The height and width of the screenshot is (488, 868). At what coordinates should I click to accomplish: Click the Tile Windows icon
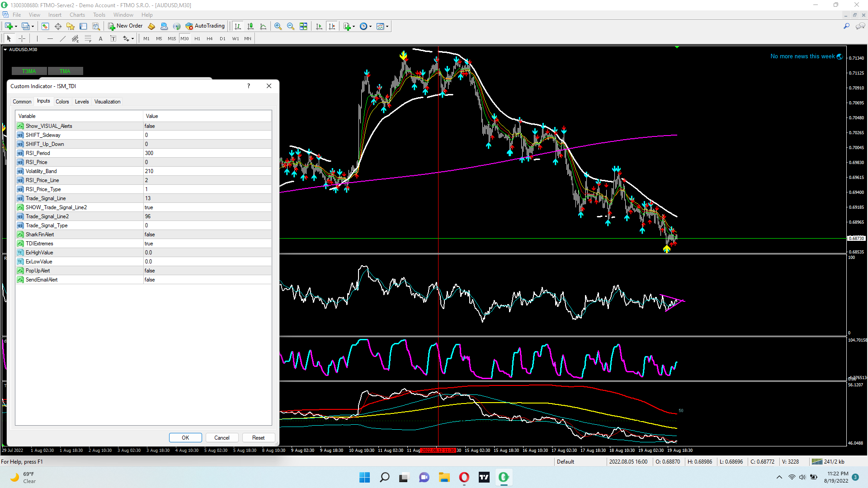[303, 26]
